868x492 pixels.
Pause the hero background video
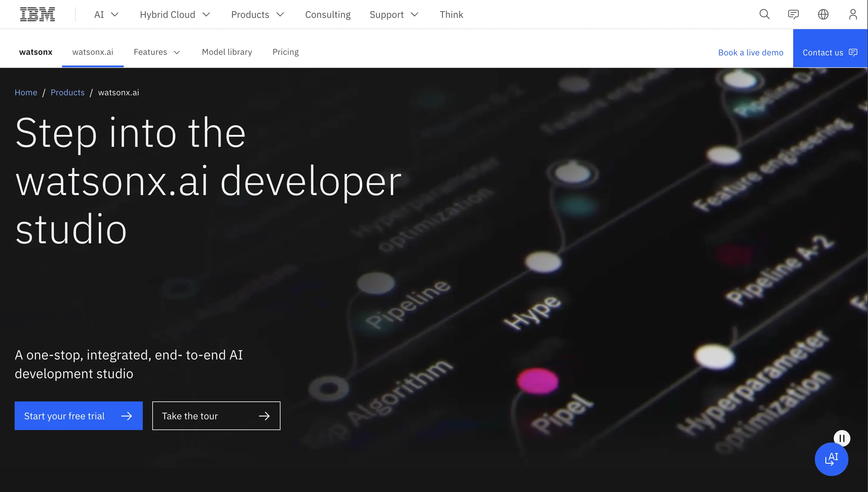click(x=842, y=438)
